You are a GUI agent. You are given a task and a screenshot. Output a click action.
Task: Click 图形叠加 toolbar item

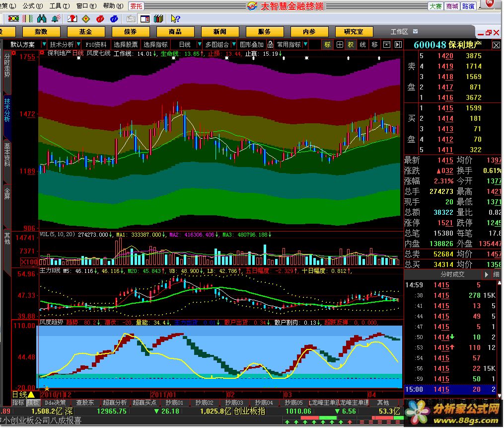pos(252,44)
